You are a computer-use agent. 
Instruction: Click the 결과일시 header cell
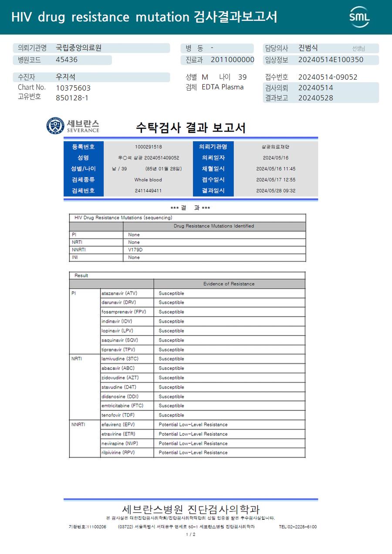tap(213, 191)
